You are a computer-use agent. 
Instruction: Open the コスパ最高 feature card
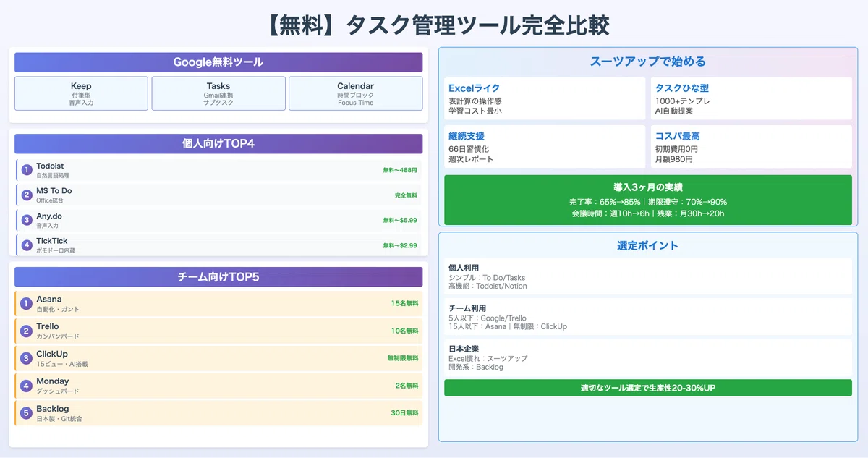(x=752, y=147)
